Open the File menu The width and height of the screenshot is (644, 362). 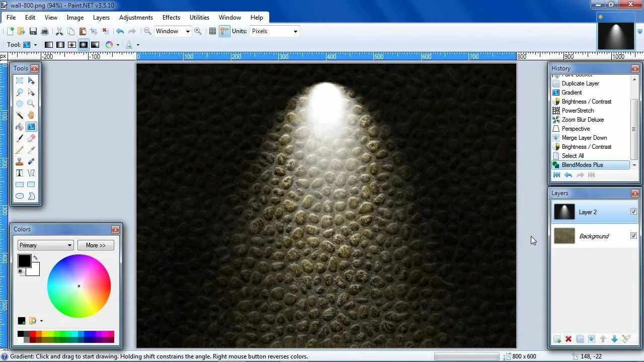[x=11, y=17]
